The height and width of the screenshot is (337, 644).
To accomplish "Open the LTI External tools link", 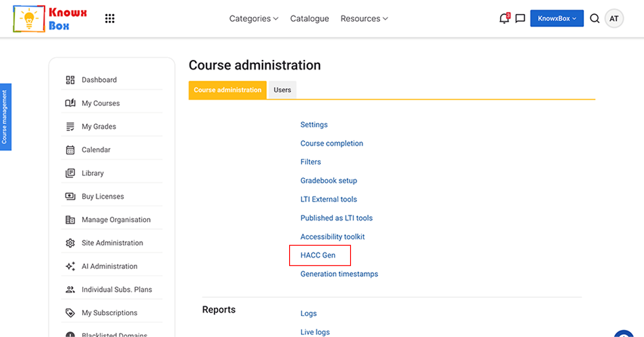I will pos(328,199).
